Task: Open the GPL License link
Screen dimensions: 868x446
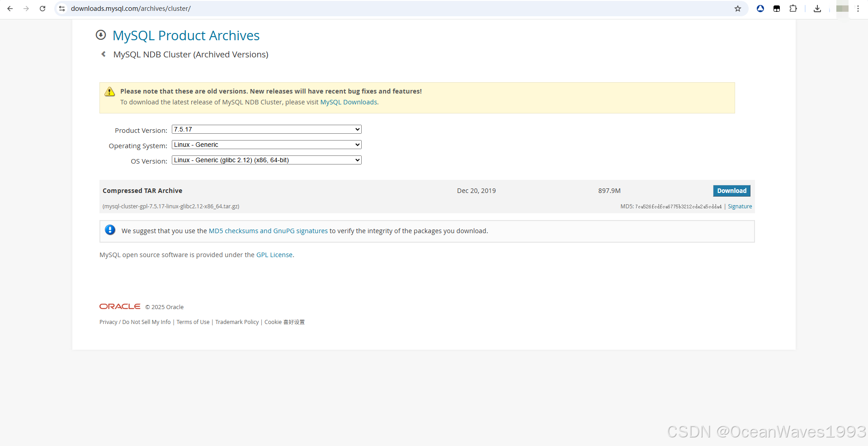Action: point(274,255)
